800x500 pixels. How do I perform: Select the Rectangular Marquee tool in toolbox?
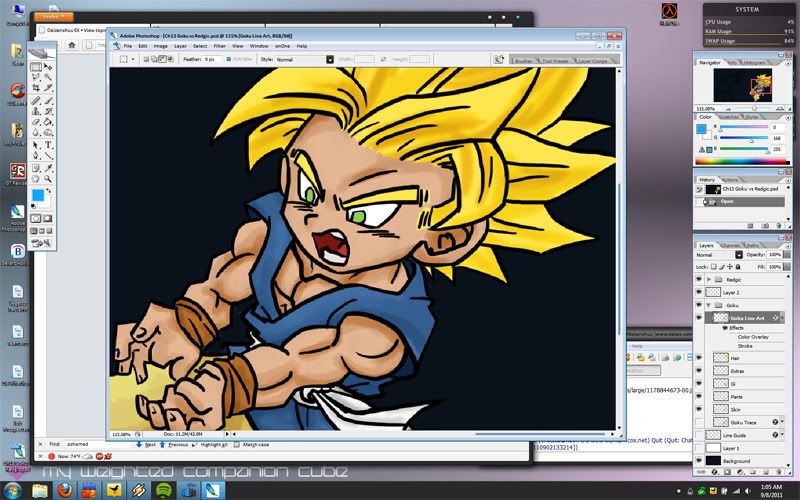[x=36, y=67]
